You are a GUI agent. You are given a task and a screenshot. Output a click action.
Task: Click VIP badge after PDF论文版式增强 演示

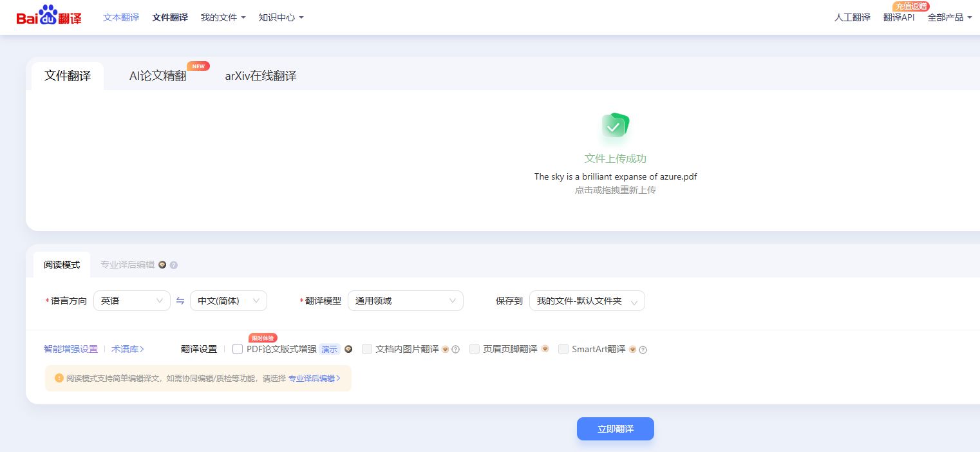348,349
